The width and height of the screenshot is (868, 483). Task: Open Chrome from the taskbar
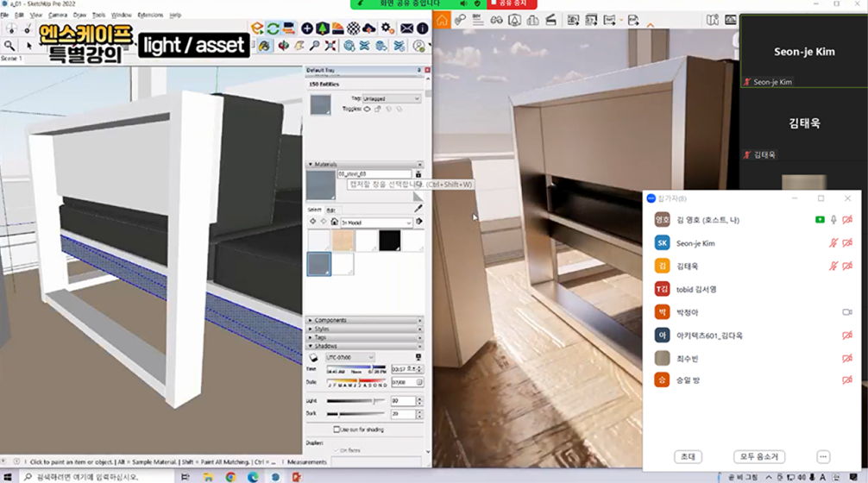pyautogui.click(x=231, y=477)
